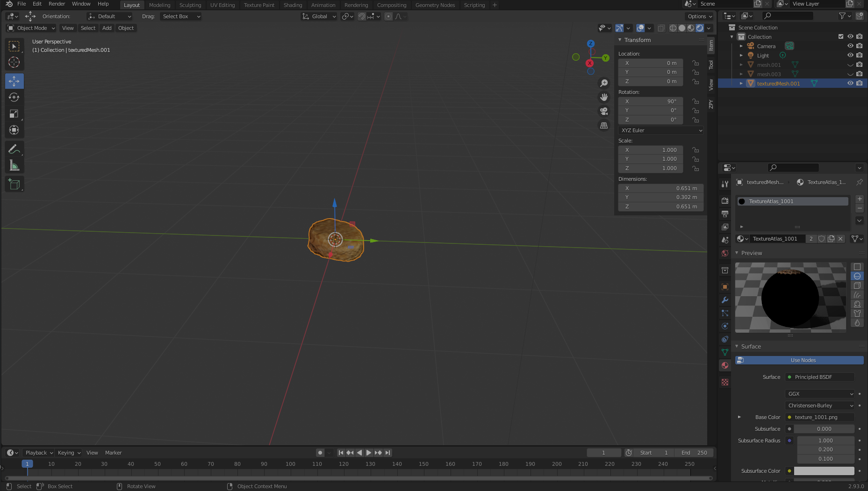Activate the Rotate tool
Viewport: 868px width, 491px height.
coord(14,97)
